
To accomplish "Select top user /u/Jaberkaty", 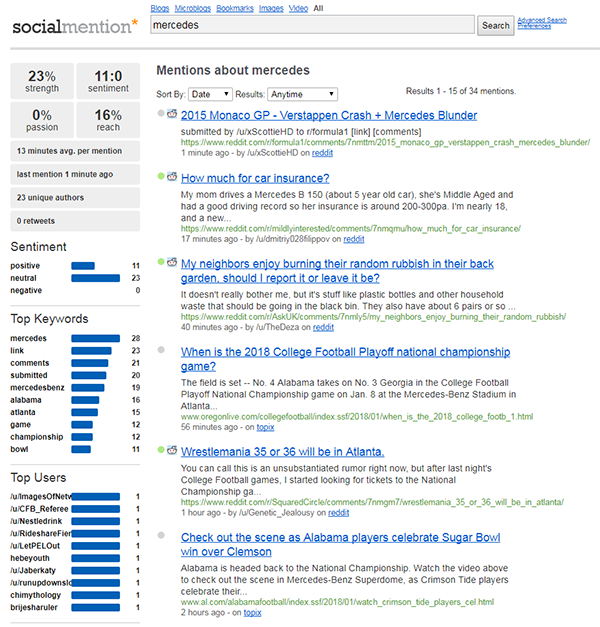I will (33, 571).
